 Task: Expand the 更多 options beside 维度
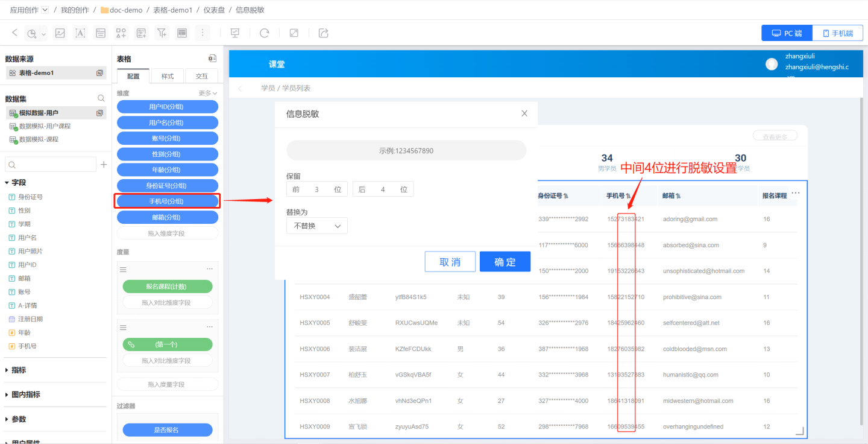(208, 94)
